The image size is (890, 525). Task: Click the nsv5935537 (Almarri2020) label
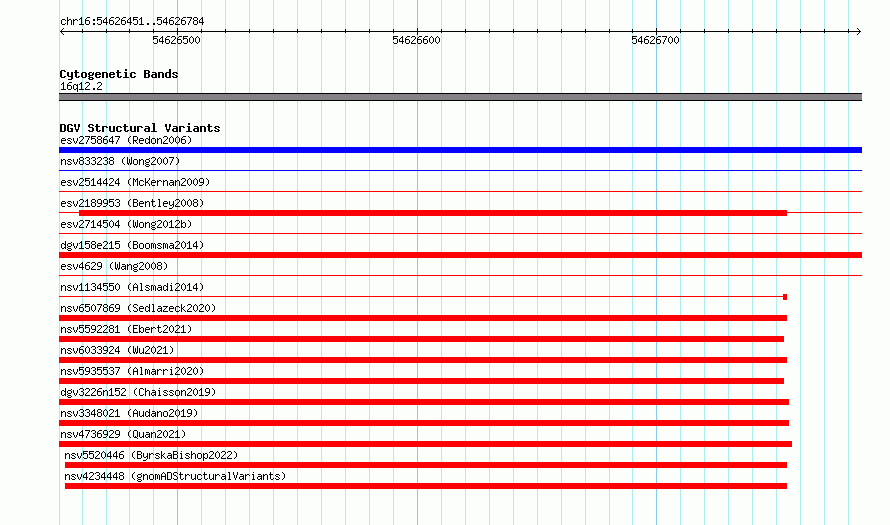pyautogui.click(x=132, y=371)
